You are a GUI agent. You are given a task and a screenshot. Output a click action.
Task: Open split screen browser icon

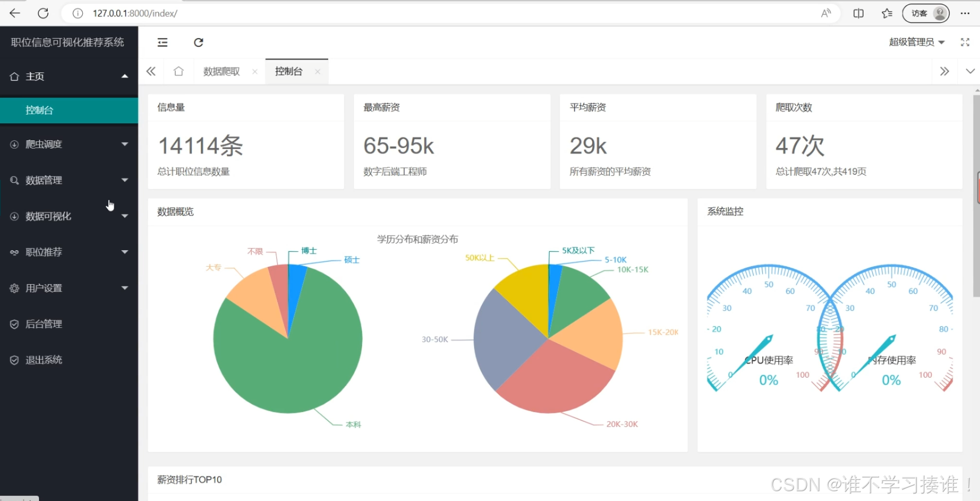tap(858, 13)
